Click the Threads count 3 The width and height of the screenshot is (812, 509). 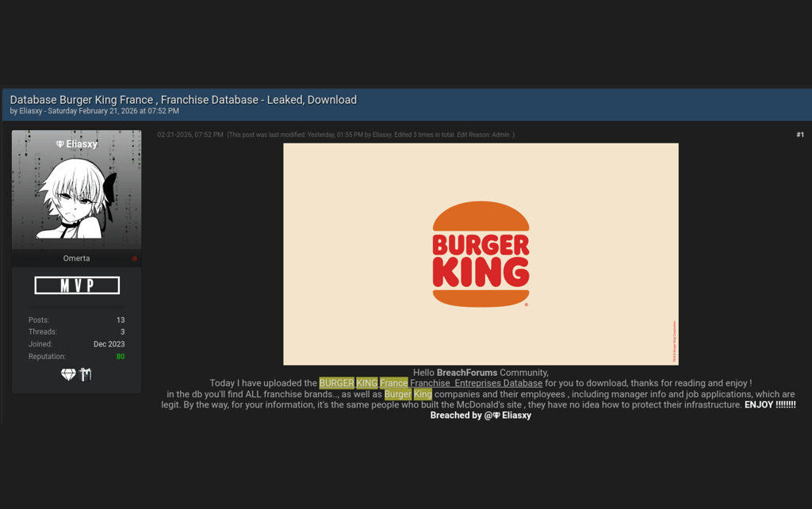tap(123, 332)
